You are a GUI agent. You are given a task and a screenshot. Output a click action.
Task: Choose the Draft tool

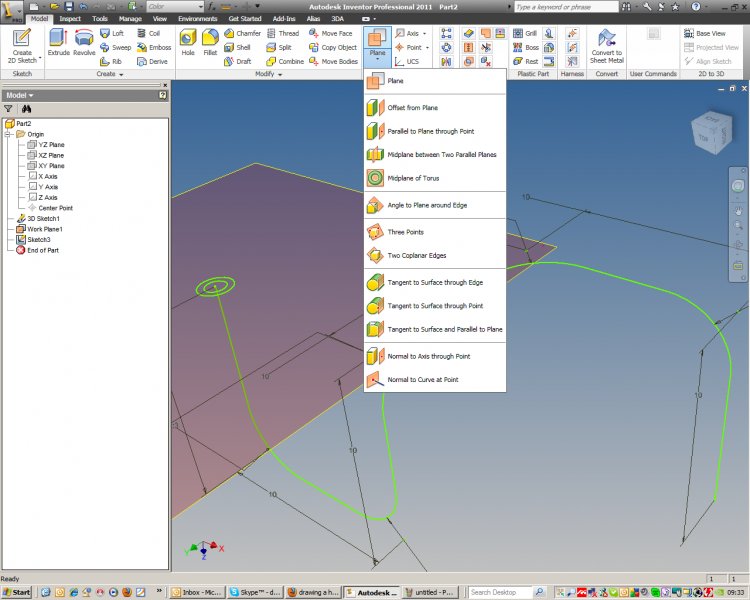click(238, 61)
